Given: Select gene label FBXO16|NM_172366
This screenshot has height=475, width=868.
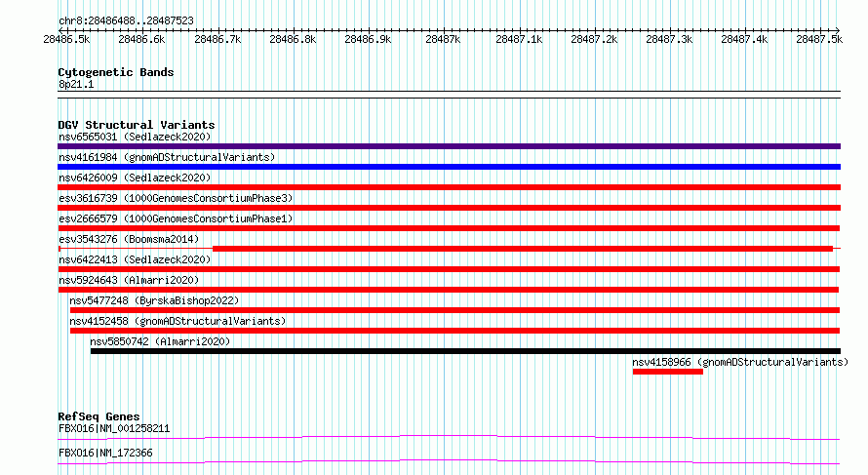Looking at the screenshot, I should [105, 453].
